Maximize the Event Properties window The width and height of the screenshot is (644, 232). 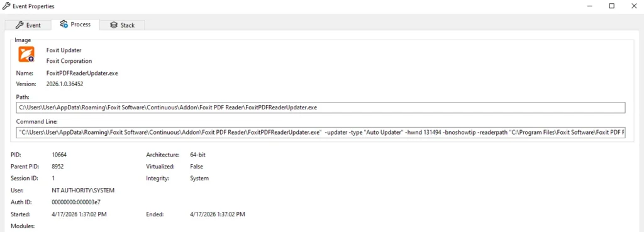click(611, 6)
